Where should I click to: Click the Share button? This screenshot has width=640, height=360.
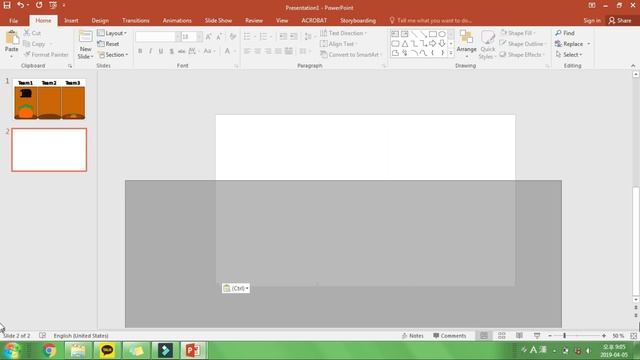tap(620, 20)
